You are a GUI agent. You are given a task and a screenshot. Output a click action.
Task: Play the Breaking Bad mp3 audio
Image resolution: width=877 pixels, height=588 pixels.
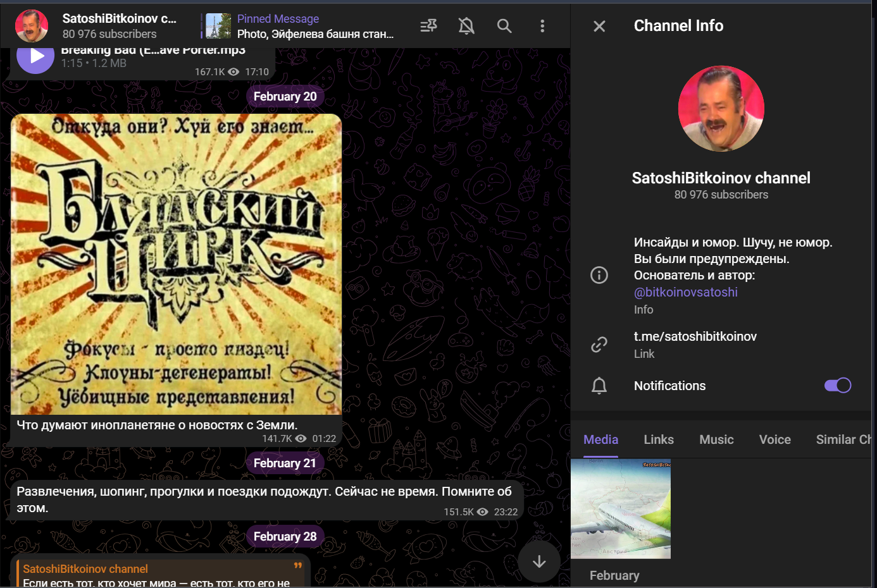pos(35,56)
